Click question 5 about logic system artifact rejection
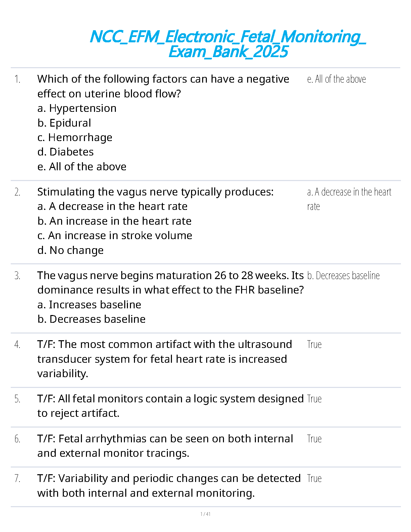 click(x=170, y=406)
